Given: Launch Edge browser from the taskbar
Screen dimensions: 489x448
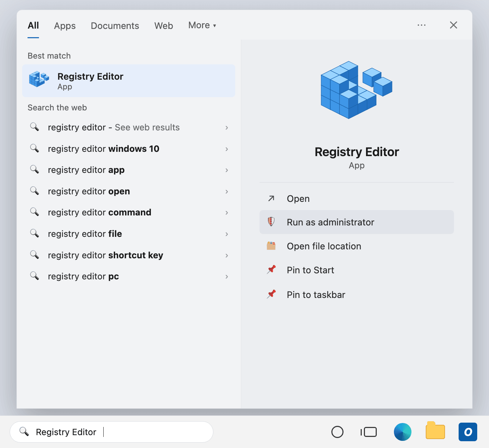Looking at the screenshot, I should pos(402,432).
